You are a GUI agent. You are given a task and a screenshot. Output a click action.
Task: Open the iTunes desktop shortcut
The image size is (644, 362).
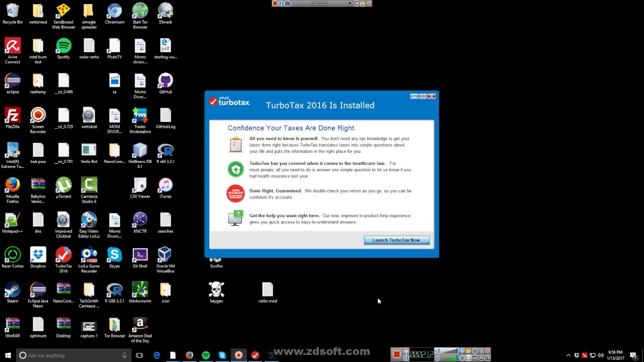165,188
